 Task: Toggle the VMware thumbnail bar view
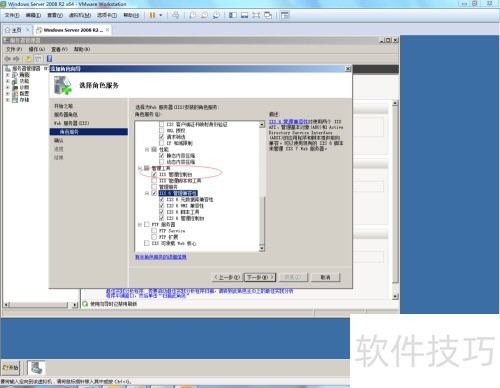coord(244,15)
